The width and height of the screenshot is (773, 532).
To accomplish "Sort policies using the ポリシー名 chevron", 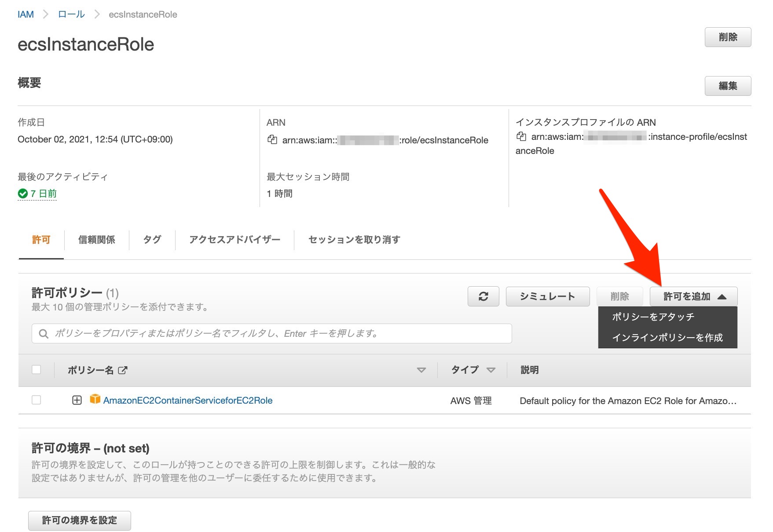I will pyautogui.click(x=421, y=370).
